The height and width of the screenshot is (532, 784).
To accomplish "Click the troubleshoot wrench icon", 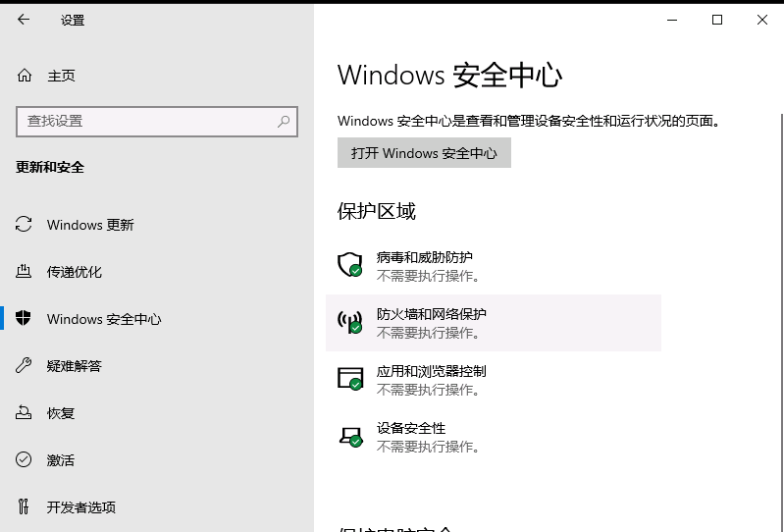I will pos(25,366).
